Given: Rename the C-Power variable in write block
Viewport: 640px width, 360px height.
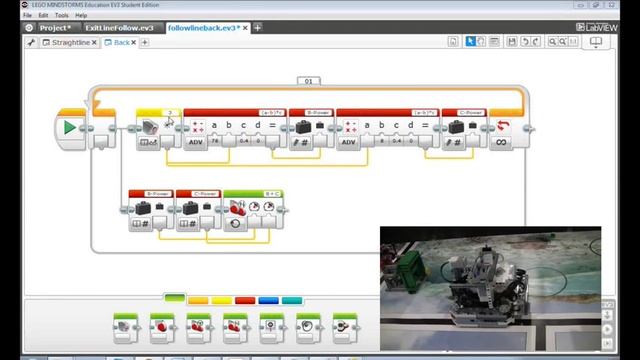Looking at the screenshot, I should [x=471, y=113].
